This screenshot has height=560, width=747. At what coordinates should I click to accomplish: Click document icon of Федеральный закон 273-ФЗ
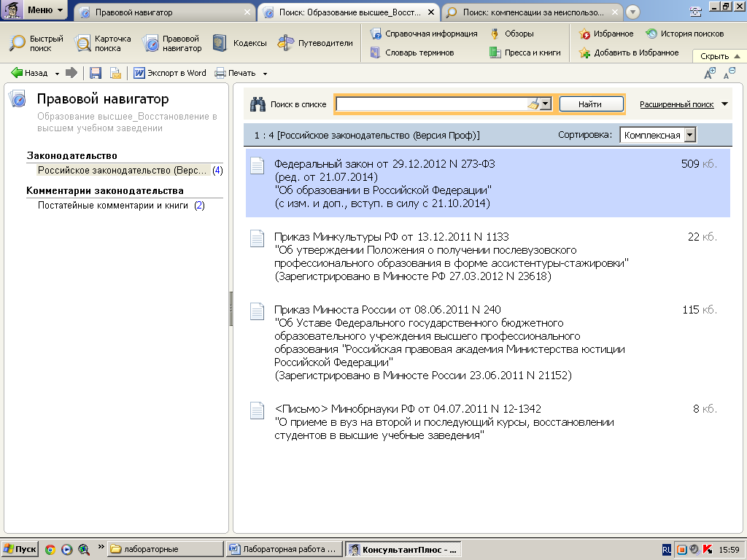click(258, 166)
